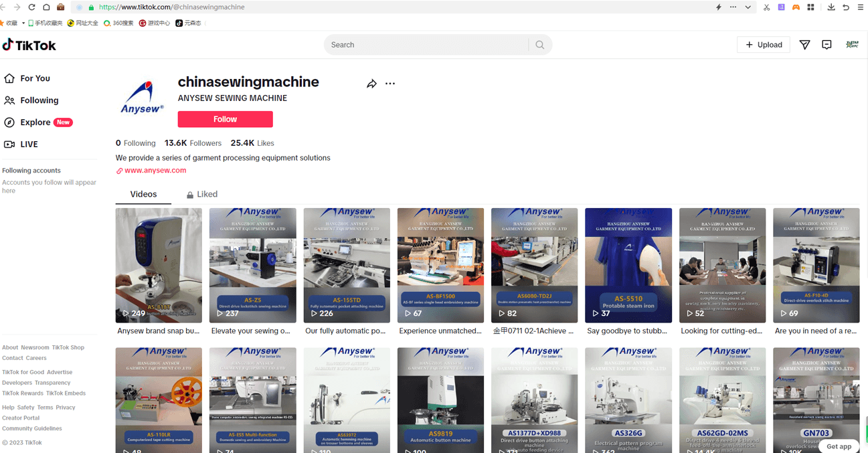
Task: Open the Explore page
Action: 38,122
